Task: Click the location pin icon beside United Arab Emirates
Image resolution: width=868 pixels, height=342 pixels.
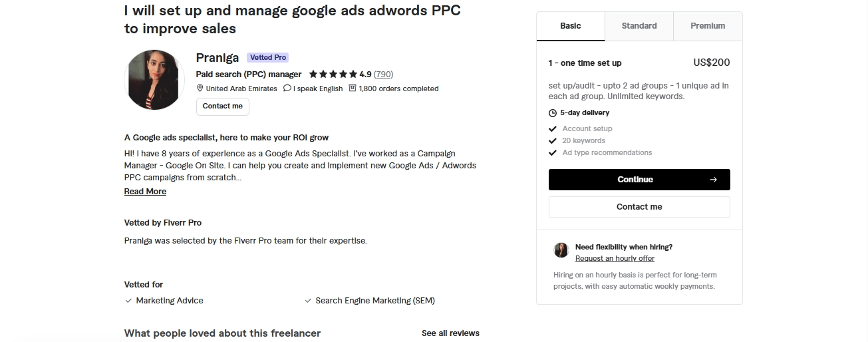Action: [200, 88]
